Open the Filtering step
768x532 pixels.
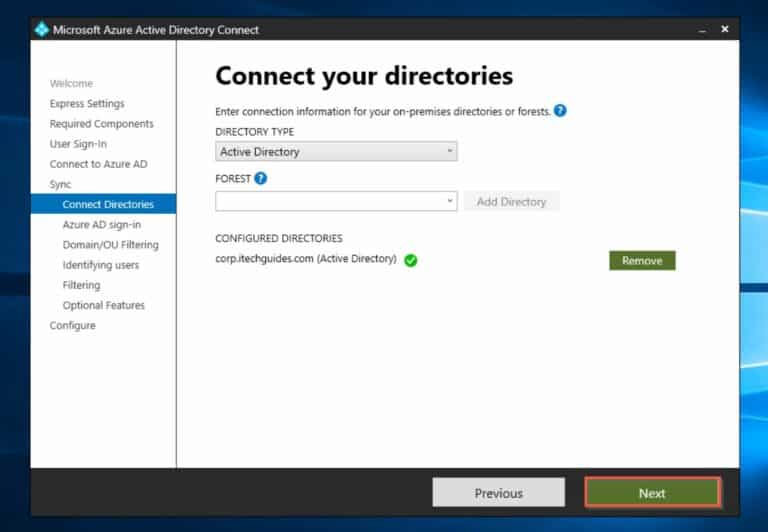(x=81, y=285)
